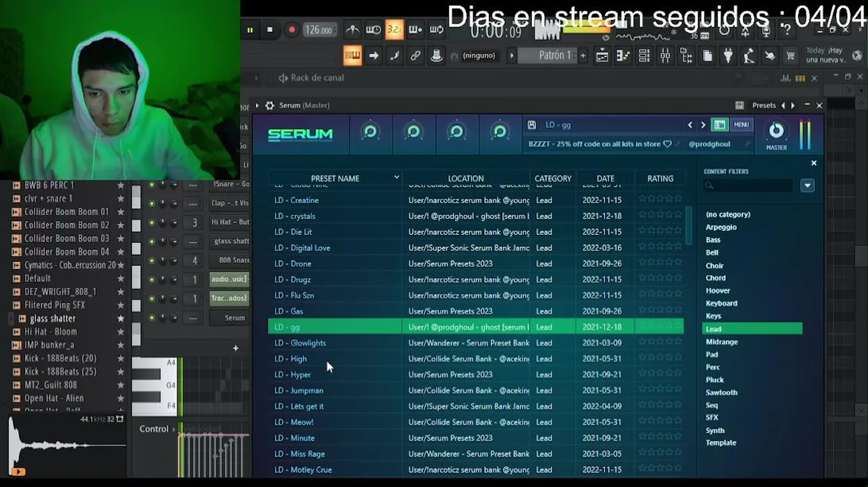Adjust the Serum MASTER volume knob
868x487 pixels.
776,131
